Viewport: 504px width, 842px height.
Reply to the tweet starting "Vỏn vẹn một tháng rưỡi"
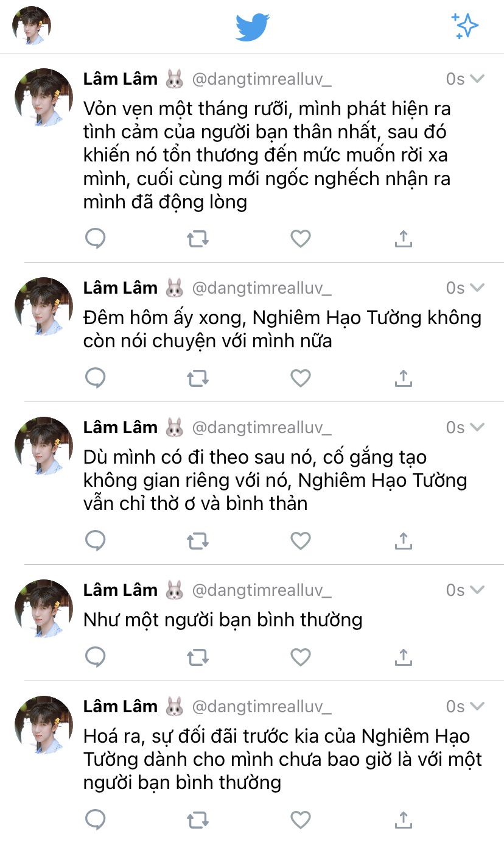96,239
